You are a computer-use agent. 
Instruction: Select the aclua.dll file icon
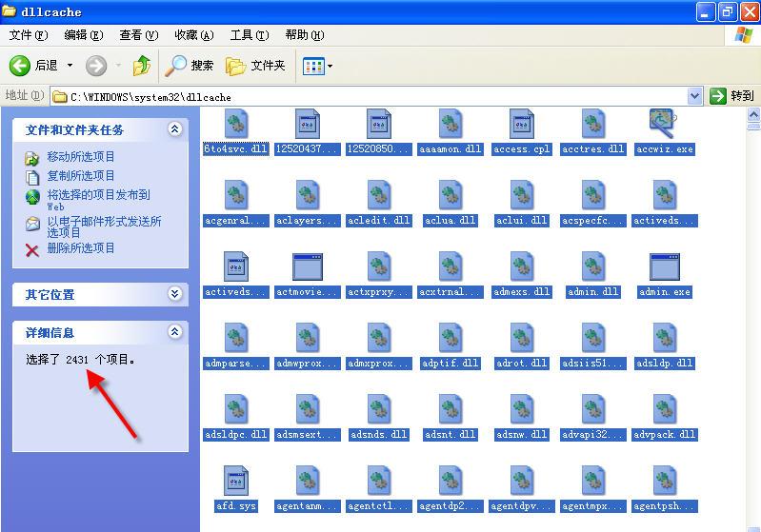pyautogui.click(x=451, y=195)
